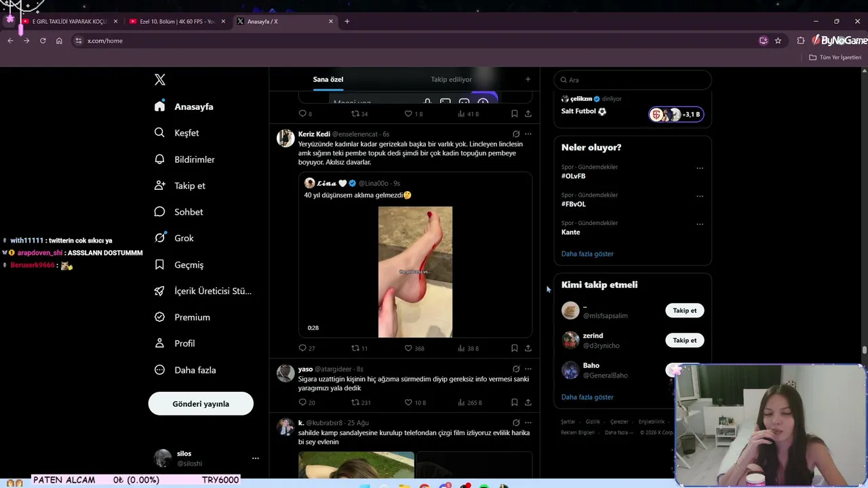Open the Premium page
868x488 pixels.
pos(182,317)
